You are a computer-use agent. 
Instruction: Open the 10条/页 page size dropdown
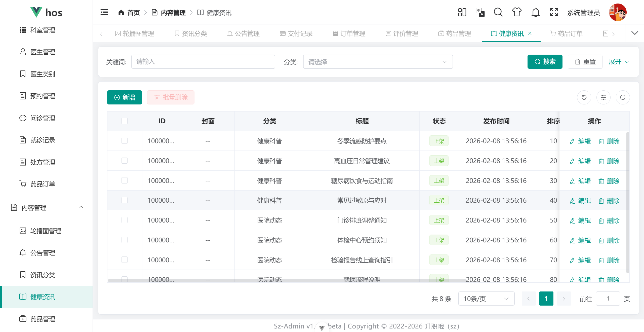(486, 299)
